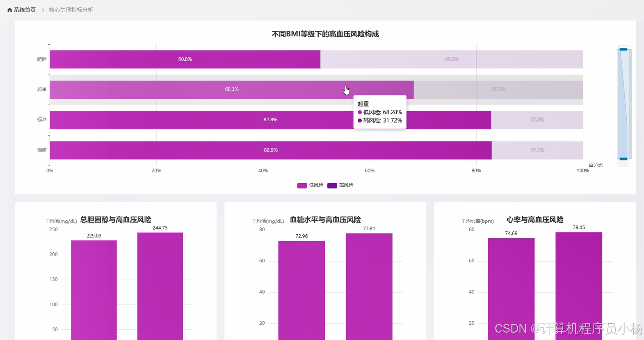Click the home icon in the breadcrumb
Image resolution: width=644 pixels, height=340 pixels.
10,10
